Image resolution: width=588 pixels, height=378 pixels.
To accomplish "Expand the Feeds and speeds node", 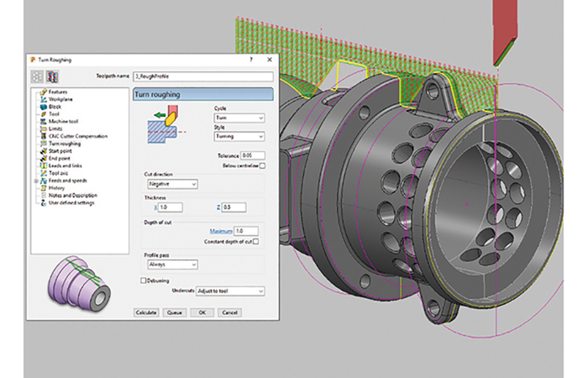I will tap(36, 181).
